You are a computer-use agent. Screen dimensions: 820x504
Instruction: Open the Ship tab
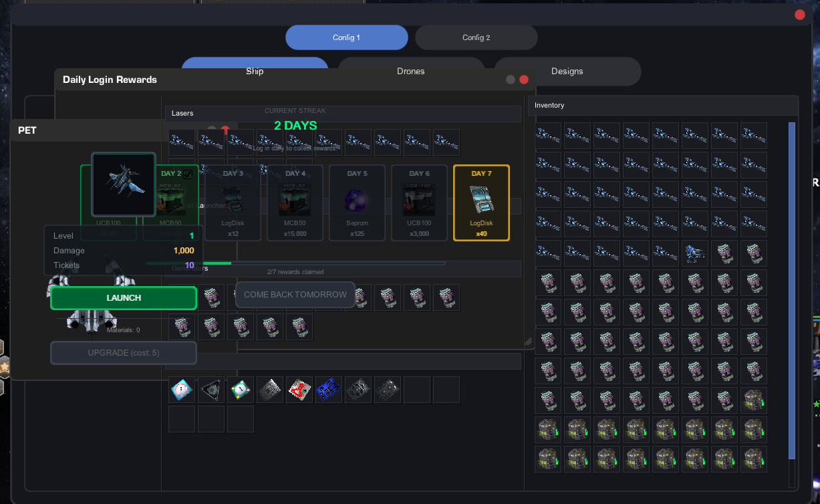tap(255, 71)
